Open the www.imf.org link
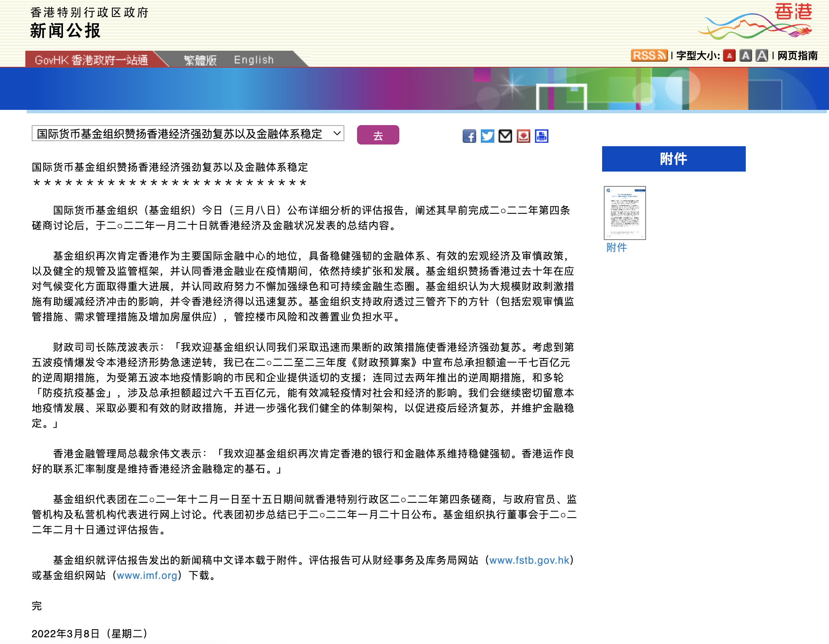Image resolution: width=829 pixels, height=644 pixels. 147,576
